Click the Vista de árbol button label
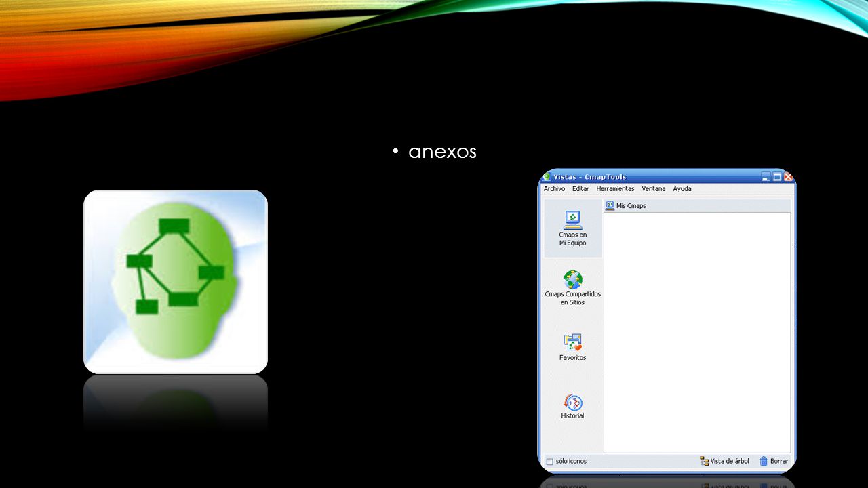Screen dimensions: 868x488 (730, 461)
